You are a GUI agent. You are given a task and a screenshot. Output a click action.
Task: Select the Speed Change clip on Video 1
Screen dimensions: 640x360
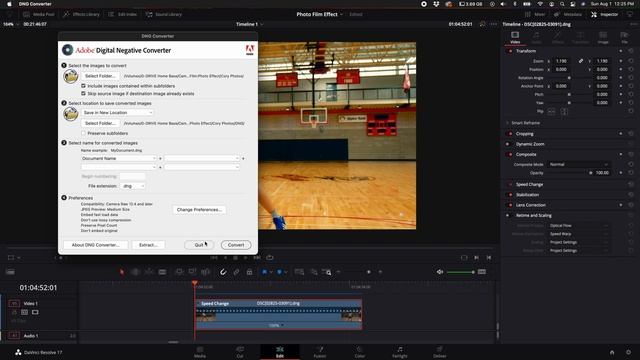(278, 314)
